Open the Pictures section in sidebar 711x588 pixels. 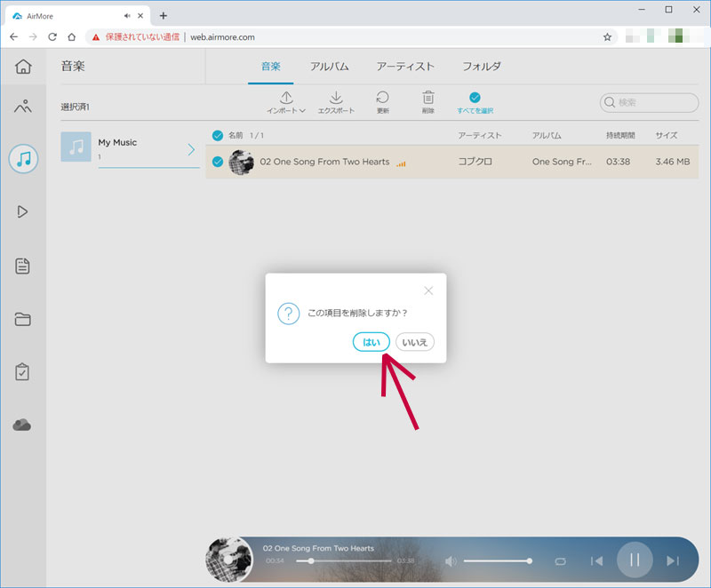point(23,107)
